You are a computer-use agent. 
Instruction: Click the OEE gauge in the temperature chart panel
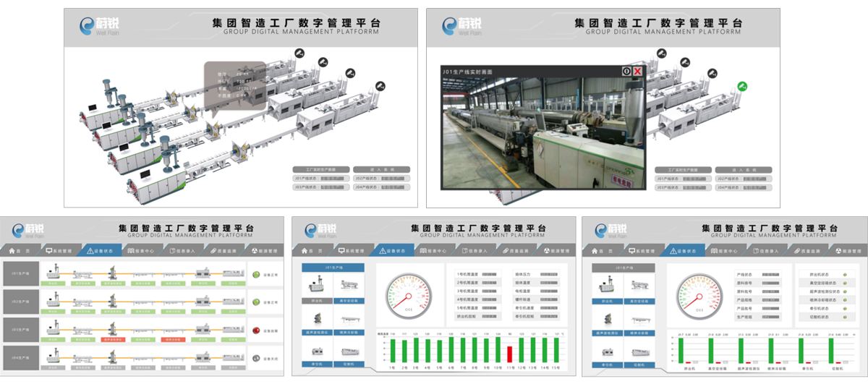[408, 296]
